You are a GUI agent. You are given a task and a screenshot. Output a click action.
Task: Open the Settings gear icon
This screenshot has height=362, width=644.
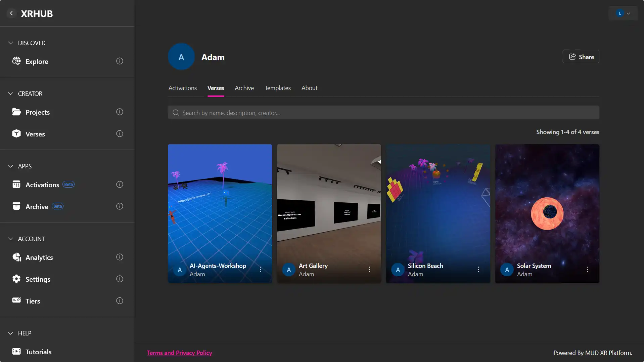(16, 279)
